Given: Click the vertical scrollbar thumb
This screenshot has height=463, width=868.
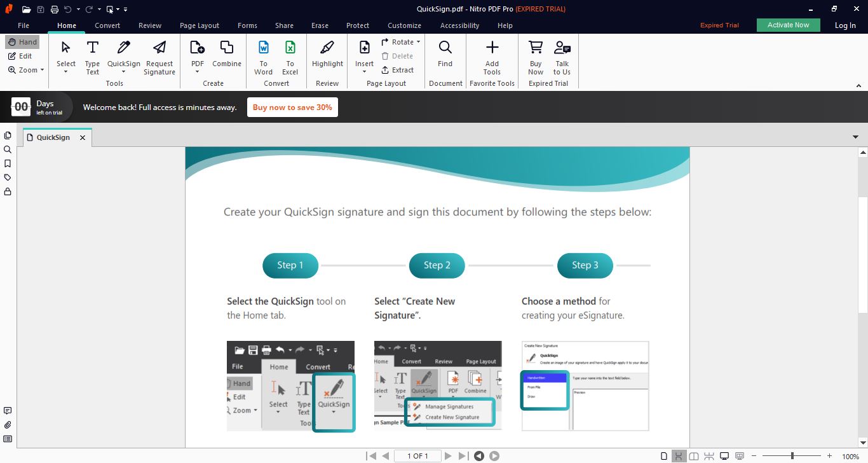Looking at the screenshot, I should point(863,254).
